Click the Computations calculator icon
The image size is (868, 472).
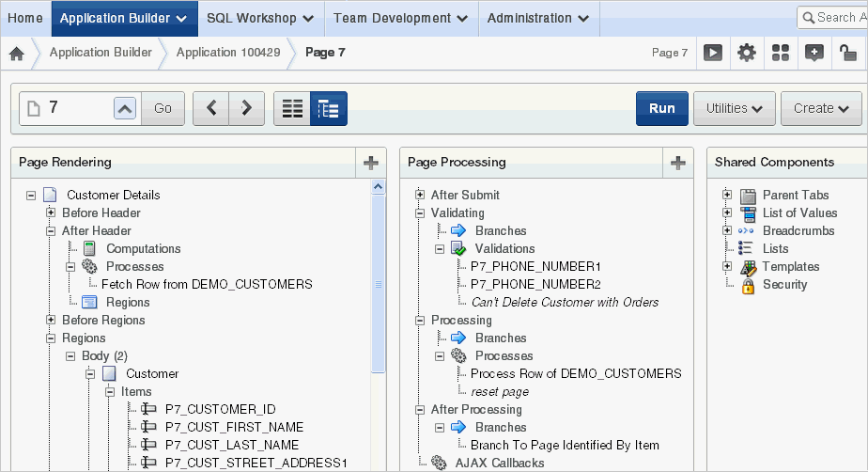pyautogui.click(x=89, y=248)
